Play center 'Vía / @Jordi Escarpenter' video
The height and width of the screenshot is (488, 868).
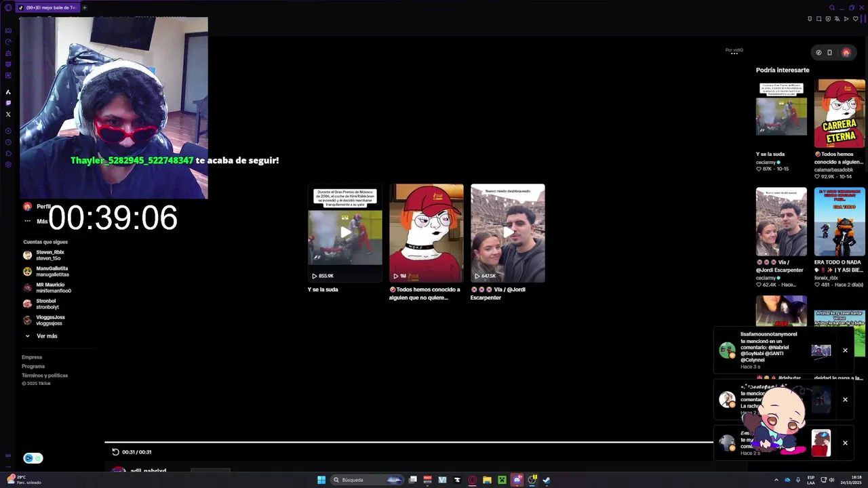click(x=508, y=232)
